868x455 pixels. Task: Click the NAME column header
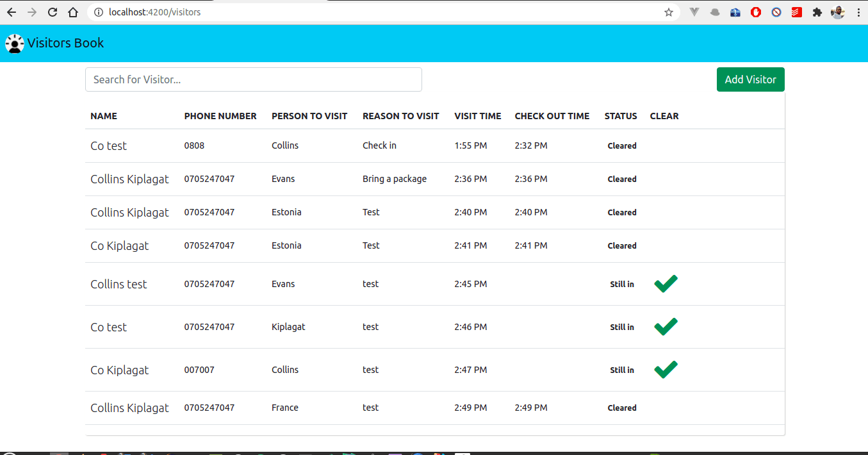point(104,116)
